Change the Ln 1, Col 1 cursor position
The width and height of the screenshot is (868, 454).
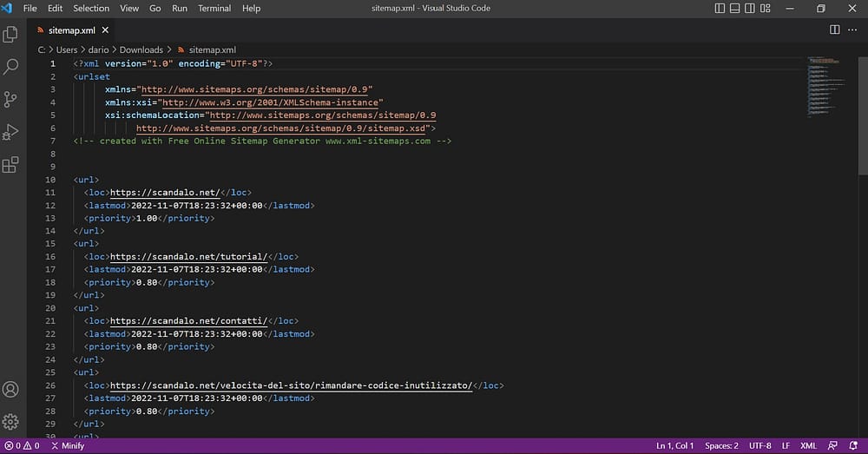[674, 445]
